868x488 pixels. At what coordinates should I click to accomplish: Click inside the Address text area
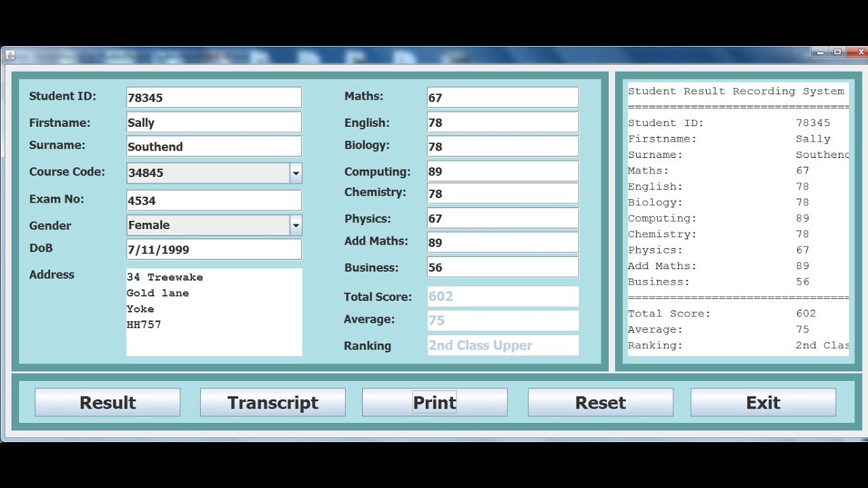[214, 312]
